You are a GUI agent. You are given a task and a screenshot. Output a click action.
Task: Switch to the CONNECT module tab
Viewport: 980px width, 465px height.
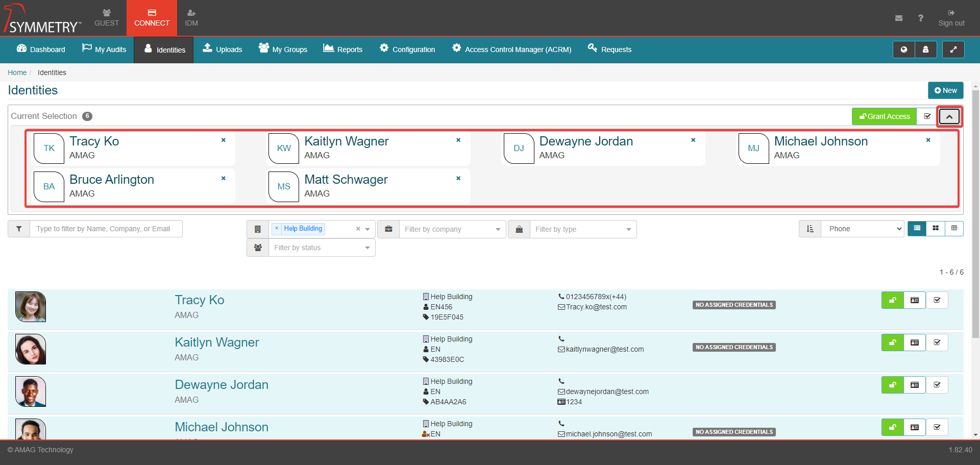click(x=152, y=18)
